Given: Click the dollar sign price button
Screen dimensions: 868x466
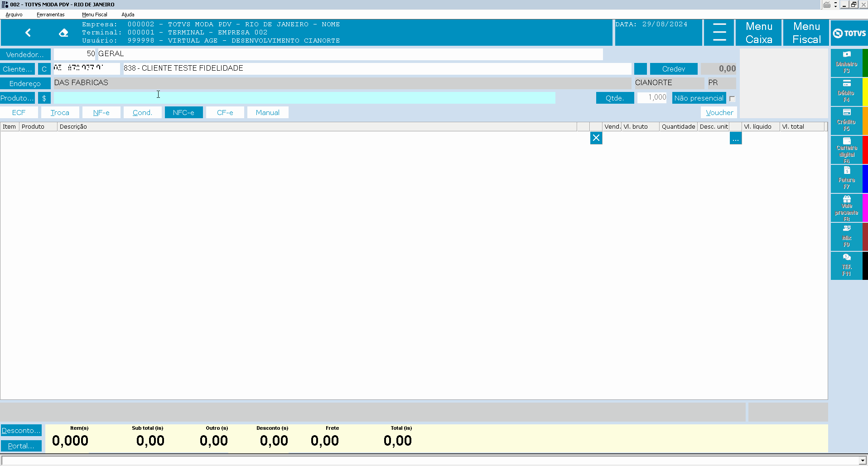Looking at the screenshot, I should click(x=44, y=98).
